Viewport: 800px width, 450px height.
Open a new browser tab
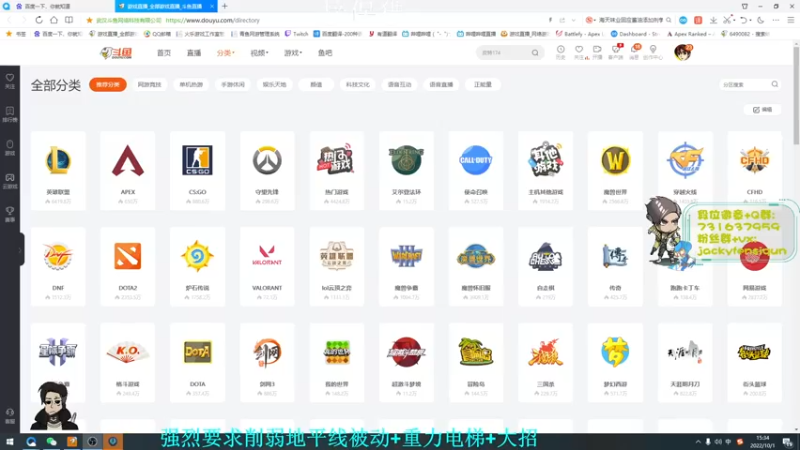[224, 6]
